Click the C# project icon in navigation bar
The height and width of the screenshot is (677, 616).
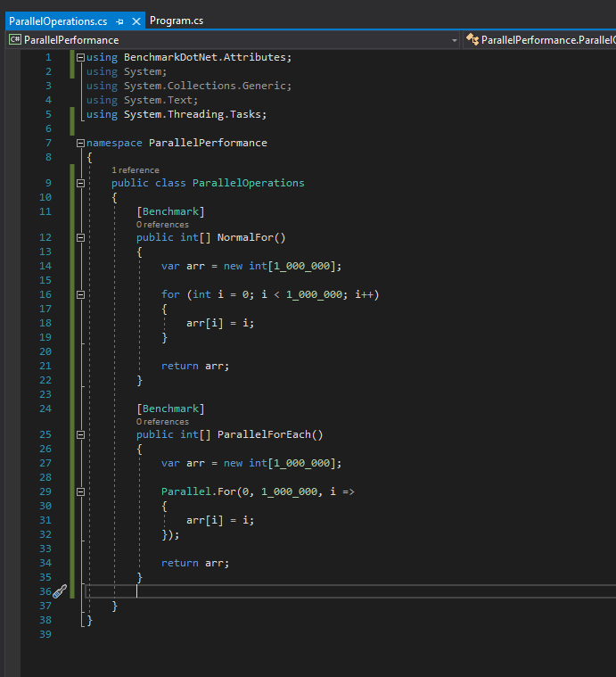(x=14, y=40)
